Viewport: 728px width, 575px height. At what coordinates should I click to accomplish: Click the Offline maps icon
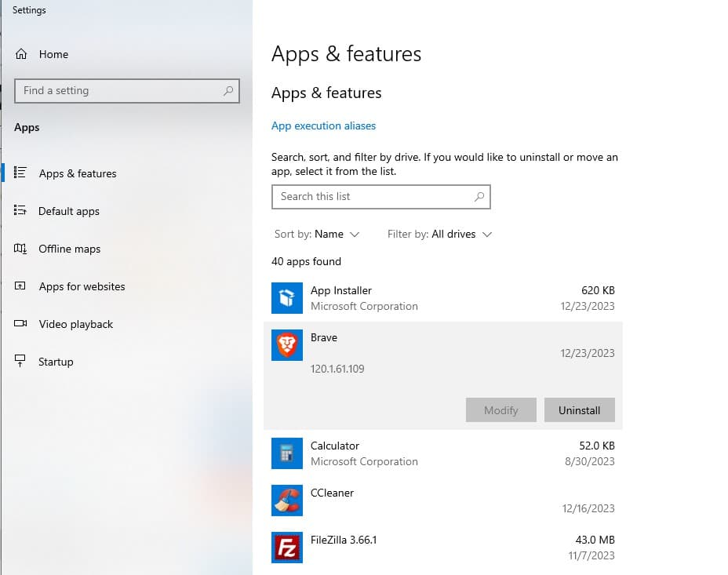tap(21, 249)
